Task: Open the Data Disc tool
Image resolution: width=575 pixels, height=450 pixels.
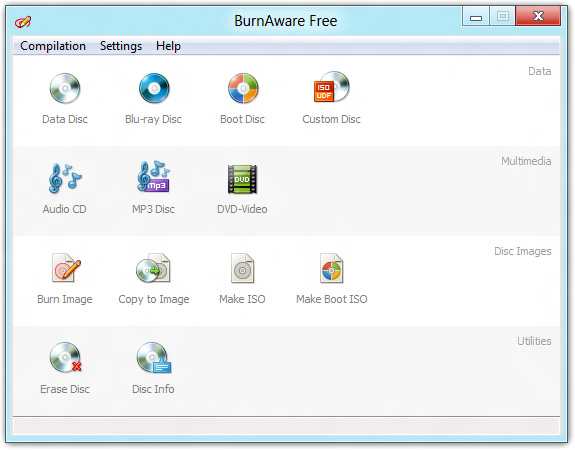Action: pyautogui.click(x=65, y=99)
